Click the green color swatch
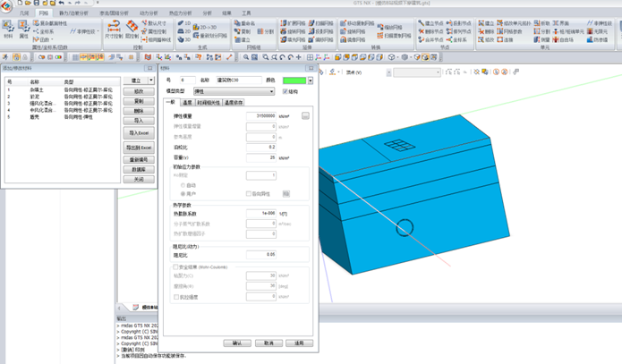The height and width of the screenshot is (364, 622). coord(294,80)
